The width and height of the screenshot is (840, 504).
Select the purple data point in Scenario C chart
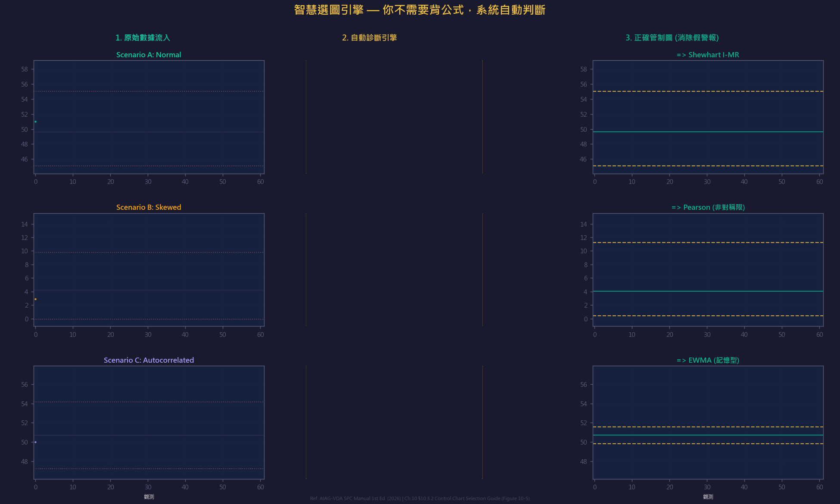36,442
